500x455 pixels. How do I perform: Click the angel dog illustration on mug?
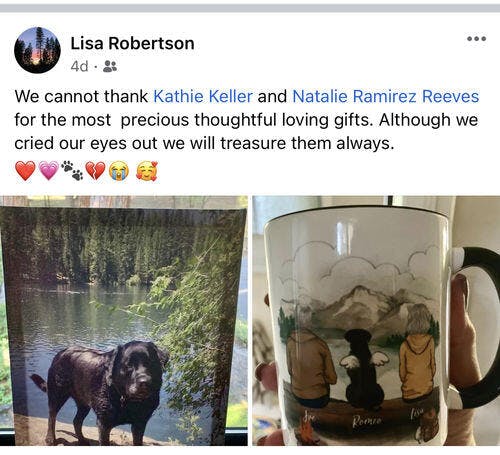tap(363, 368)
